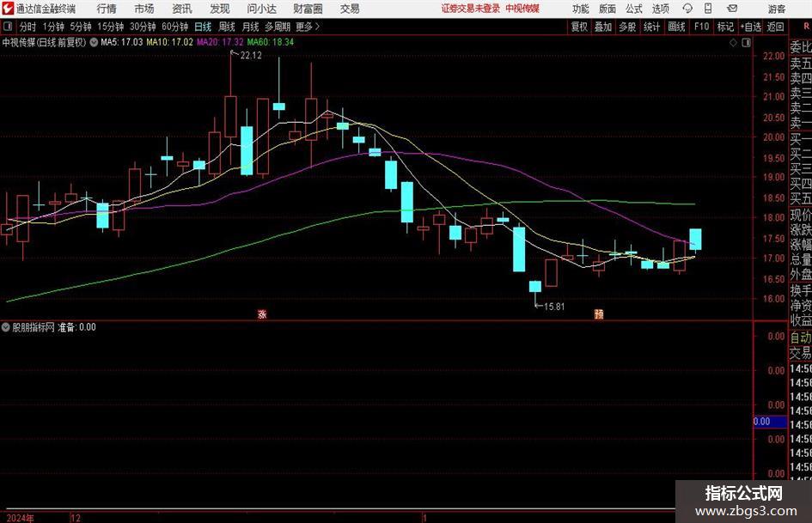Switch to the 1分钟 period tab
Image resolution: width=812 pixels, height=523 pixels.
click(53, 27)
